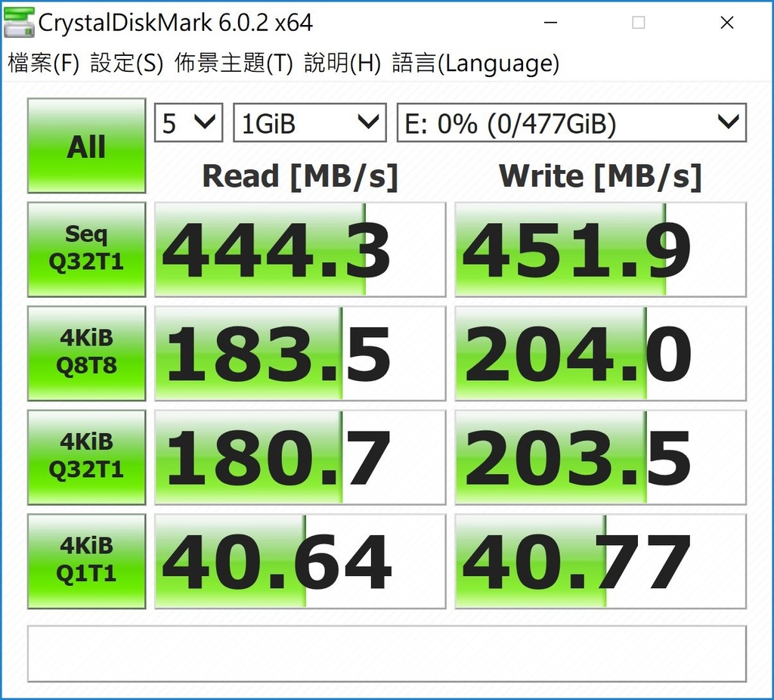Open the 語言(Language) menu
The image size is (774, 700).
click(475, 63)
